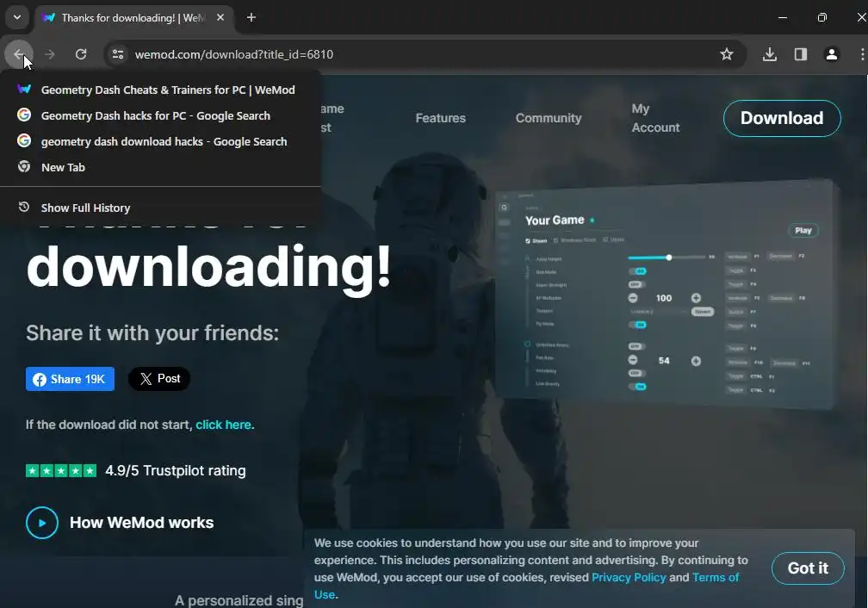The image size is (868, 608).
Task: Click the search icon in app preview sidebar
Action: click(x=504, y=208)
